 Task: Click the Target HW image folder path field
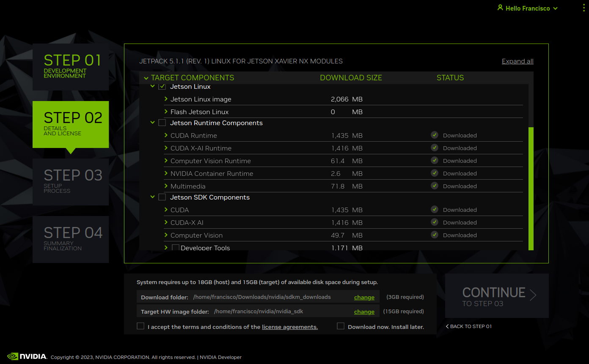click(259, 312)
